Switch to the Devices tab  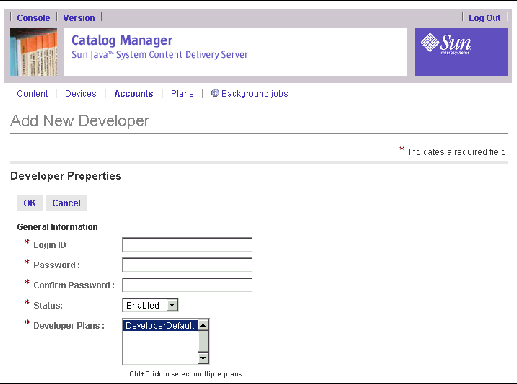[81, 94]
